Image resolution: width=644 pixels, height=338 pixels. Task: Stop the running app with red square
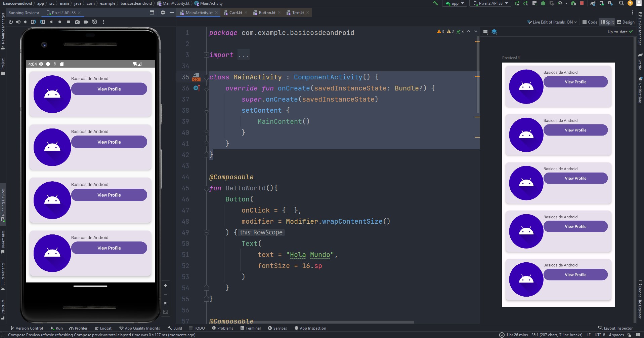[582, 3]
